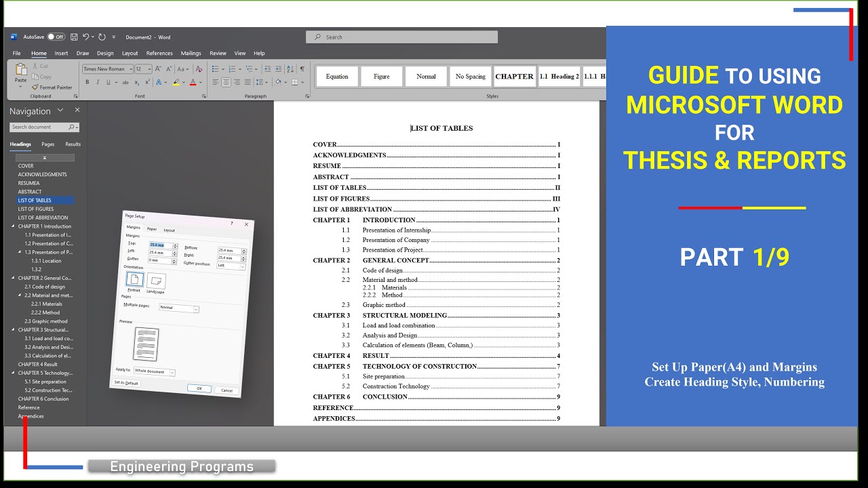
Task: Select Appendices in Navigation pane
Action: (31, 416)
